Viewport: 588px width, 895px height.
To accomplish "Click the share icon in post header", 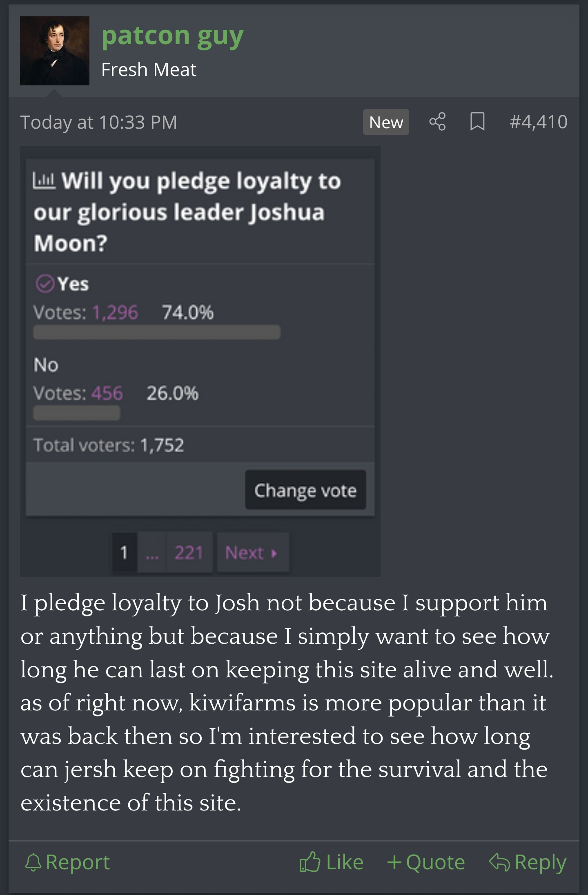I will pos(437,122).
